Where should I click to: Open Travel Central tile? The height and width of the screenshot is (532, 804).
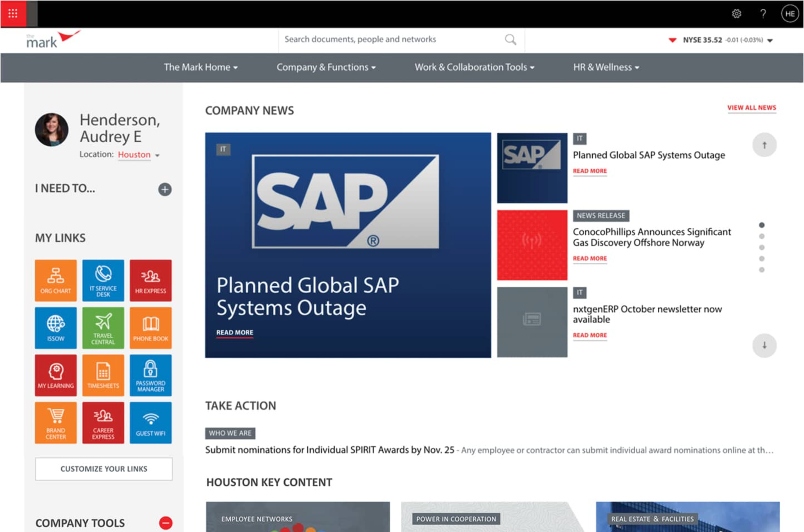coord(103,328)
